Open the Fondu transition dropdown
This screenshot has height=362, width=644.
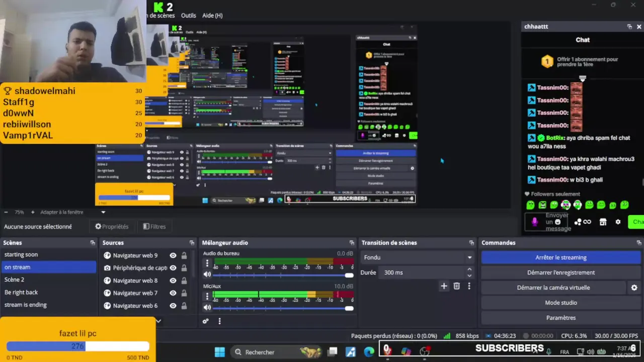(x=417, y=257)
